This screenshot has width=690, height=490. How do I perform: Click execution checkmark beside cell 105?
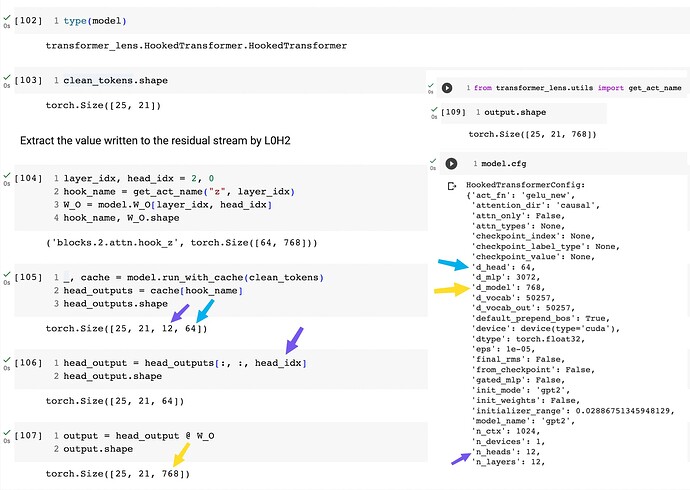pos(7,274)
